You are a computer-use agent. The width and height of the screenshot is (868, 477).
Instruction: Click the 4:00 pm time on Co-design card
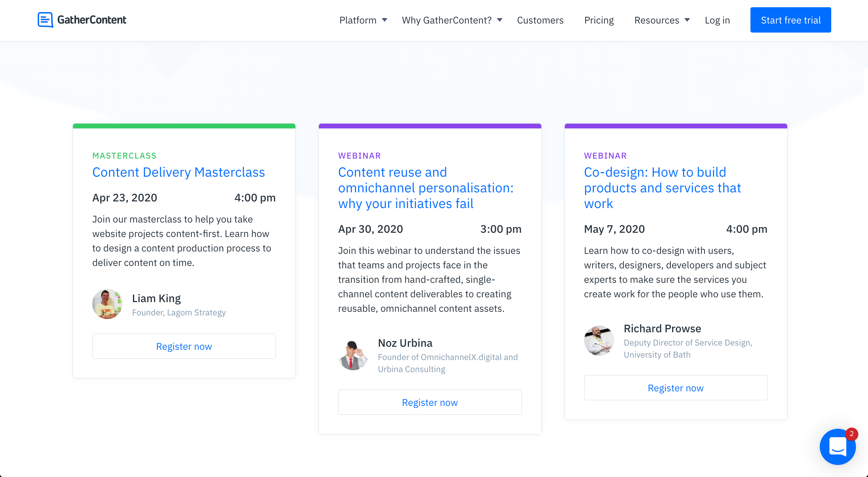[747, 229]
